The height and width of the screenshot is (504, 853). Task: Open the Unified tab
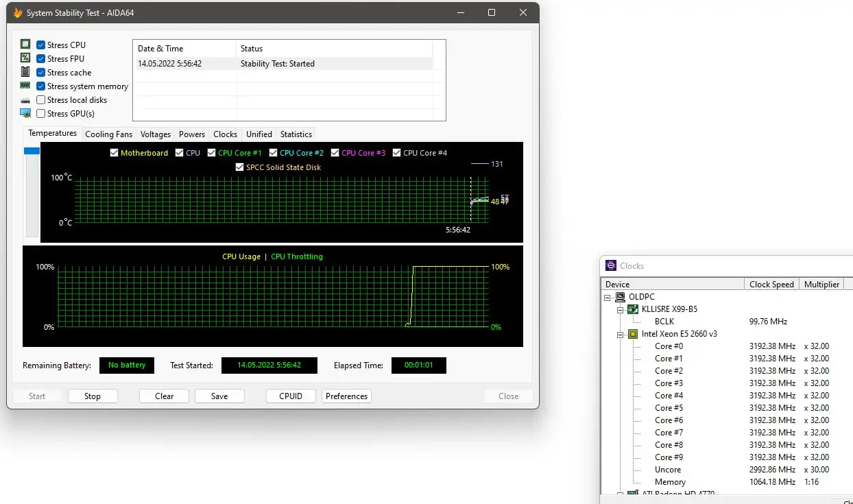[x=259, y=134]
